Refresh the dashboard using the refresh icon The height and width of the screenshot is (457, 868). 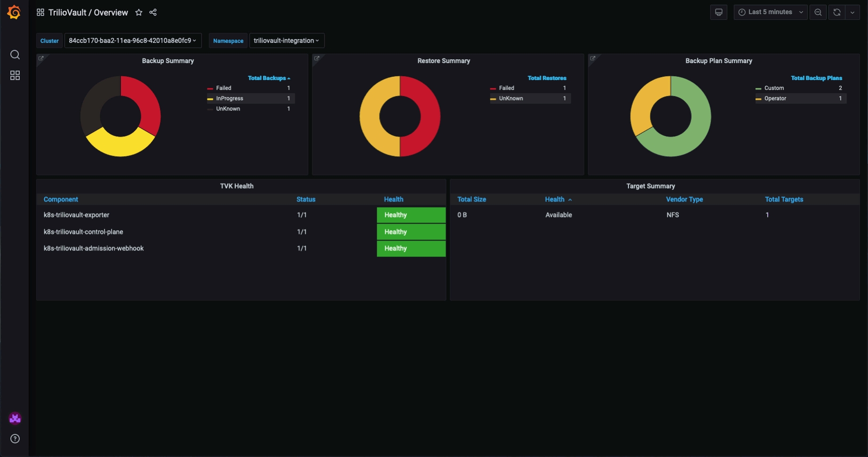(x=837, y=12)
